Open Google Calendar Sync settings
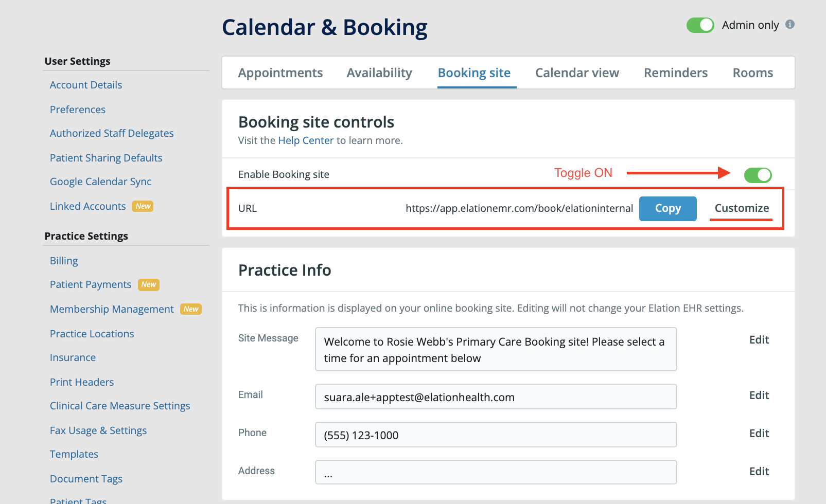 click(100, 181)
